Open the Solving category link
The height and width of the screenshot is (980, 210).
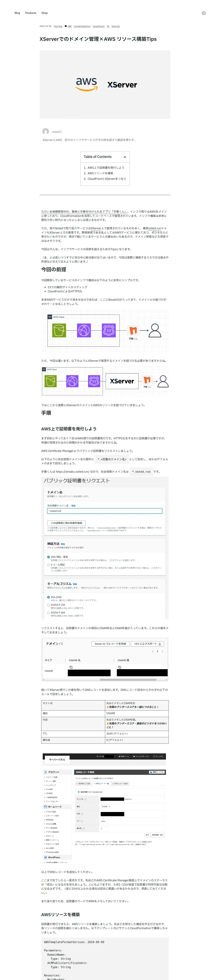(58, 26)
